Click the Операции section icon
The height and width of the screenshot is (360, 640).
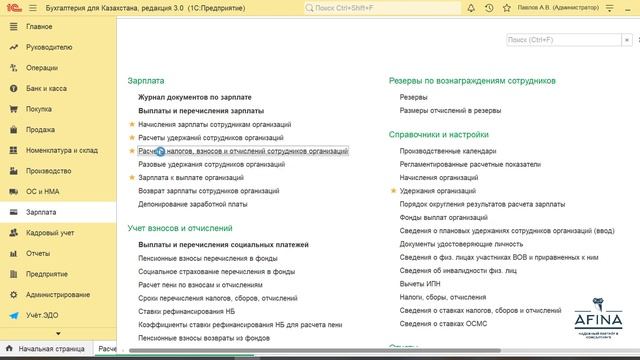click(13, 68)
